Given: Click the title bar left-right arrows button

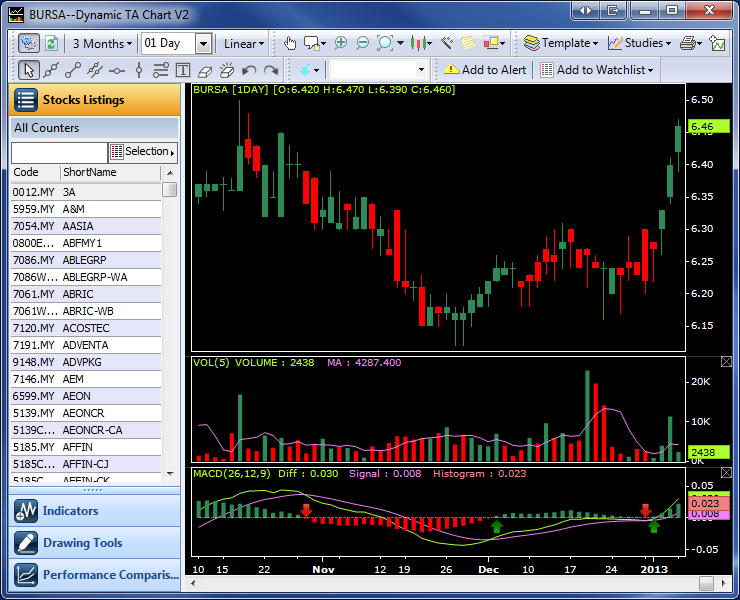Looking at the screenshot, I should [585, 10].
